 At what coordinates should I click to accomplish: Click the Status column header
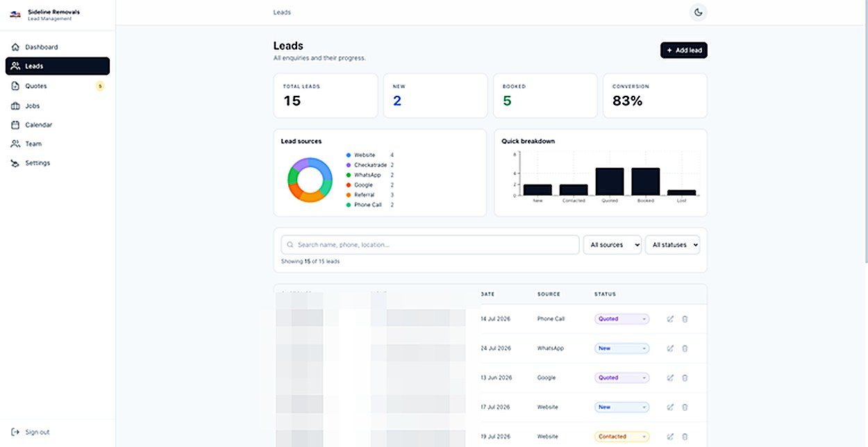pos(605,294)
